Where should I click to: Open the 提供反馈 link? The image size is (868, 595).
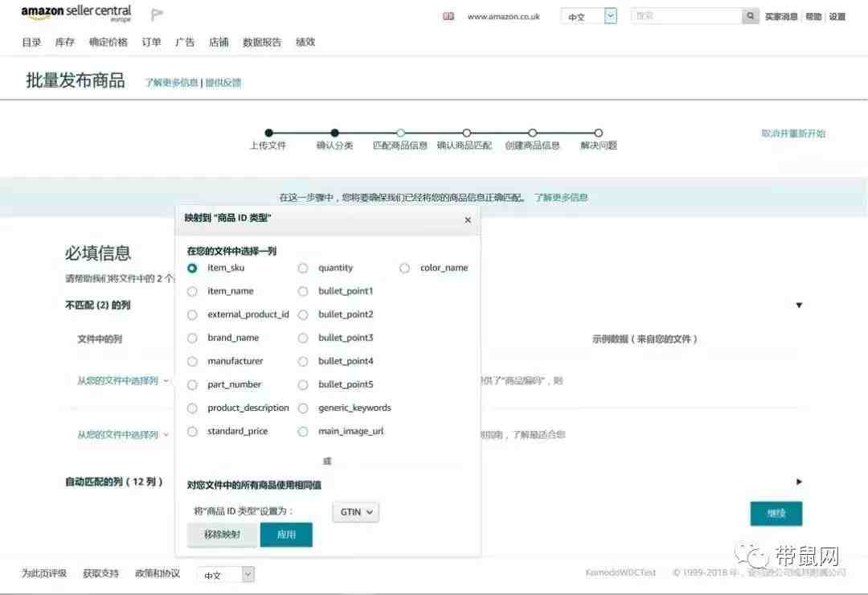(223, 83)
